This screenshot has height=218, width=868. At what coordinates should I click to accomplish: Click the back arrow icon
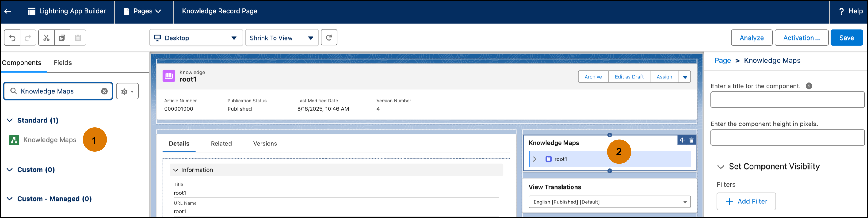tap(7, 11)
